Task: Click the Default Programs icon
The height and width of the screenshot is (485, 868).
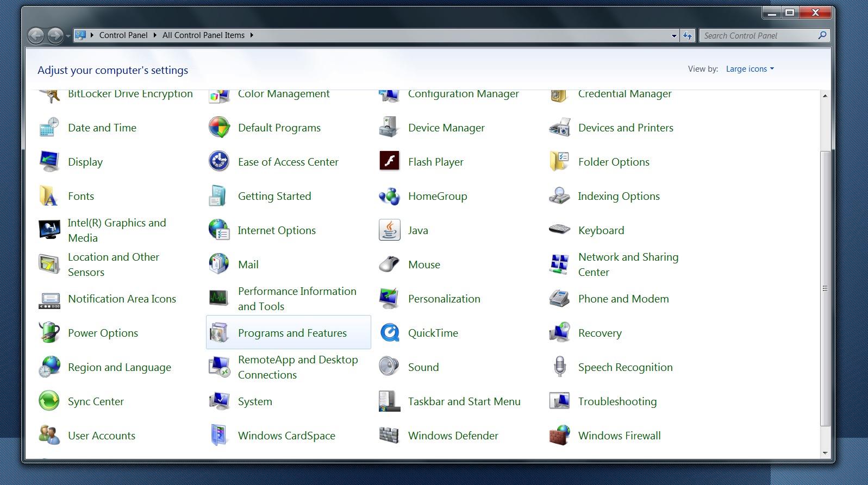Action: tap(220, 128)
